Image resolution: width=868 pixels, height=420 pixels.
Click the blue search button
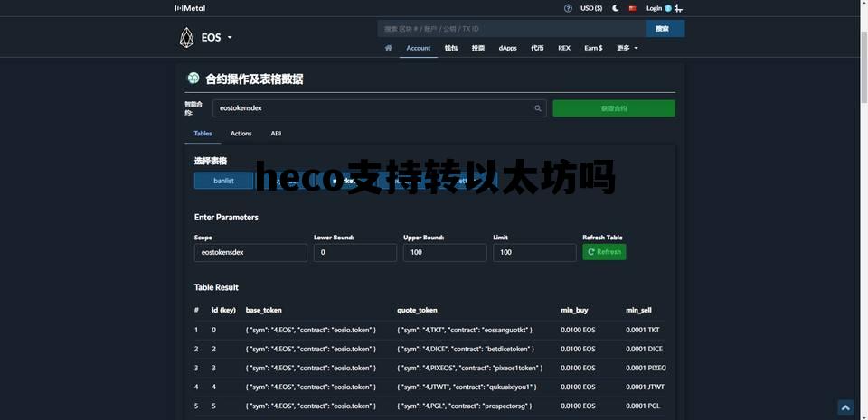665,29
